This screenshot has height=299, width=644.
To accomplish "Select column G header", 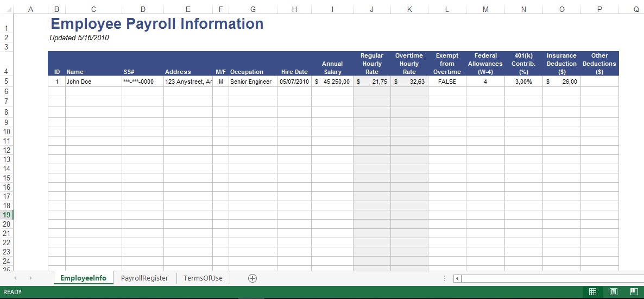I will (253, 9).
